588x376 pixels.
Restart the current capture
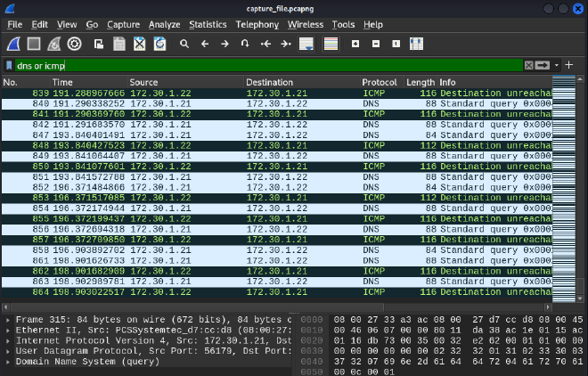point(54,44)
